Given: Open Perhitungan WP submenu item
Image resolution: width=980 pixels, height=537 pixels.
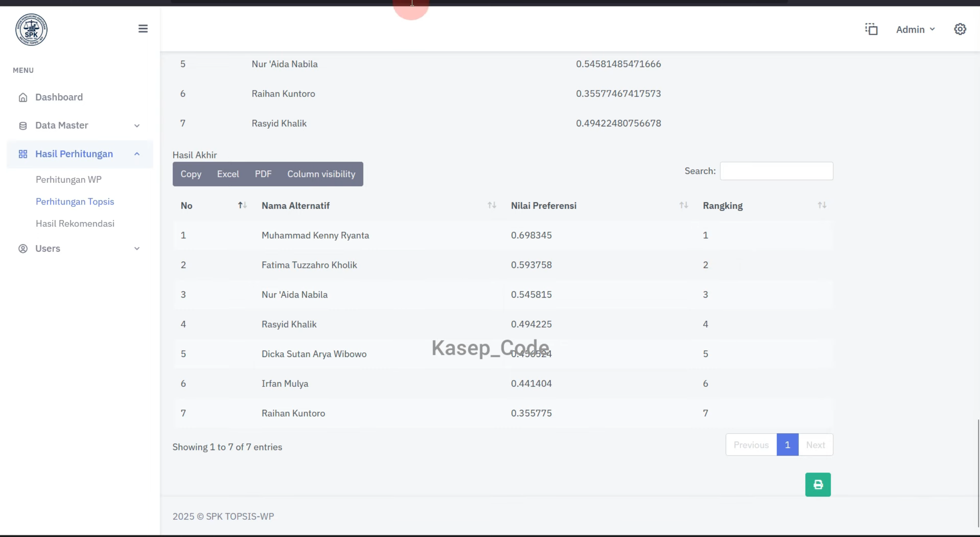Looking at the screenshot, I should [x=69, y=180].
